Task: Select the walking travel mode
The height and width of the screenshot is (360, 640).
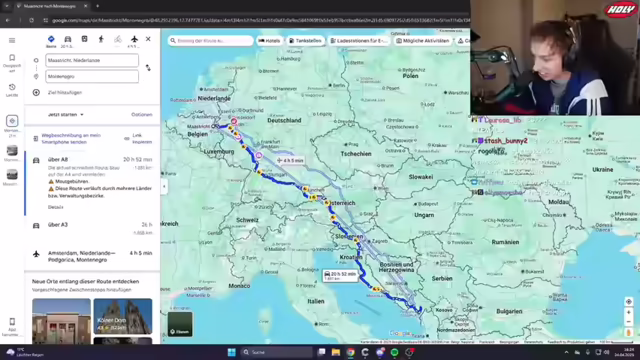Action: tap(101, 39)
